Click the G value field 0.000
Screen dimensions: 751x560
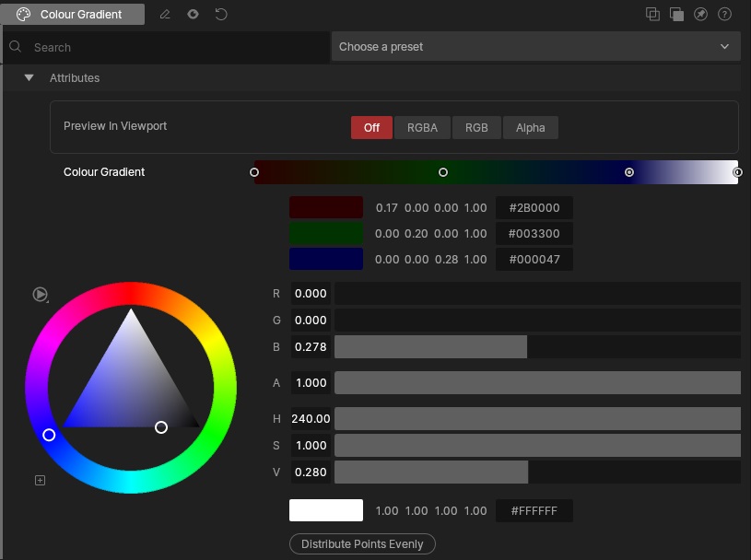(311, 321)
